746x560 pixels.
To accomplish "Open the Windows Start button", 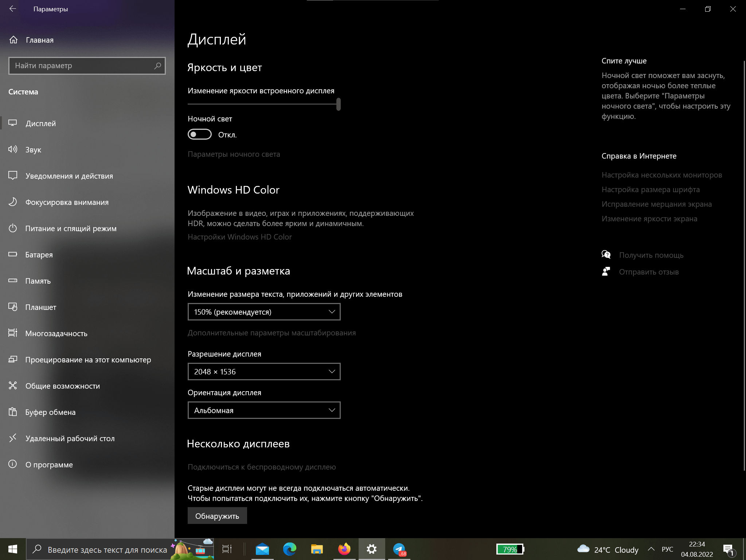I will (x=13, y=549).
